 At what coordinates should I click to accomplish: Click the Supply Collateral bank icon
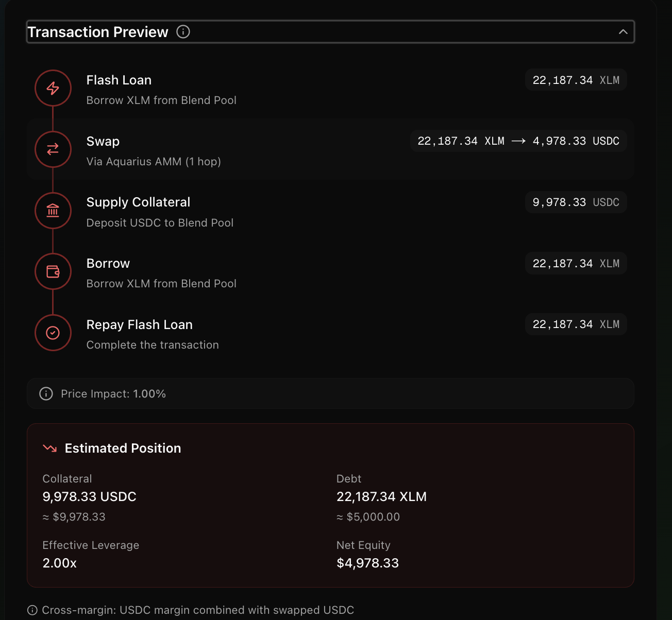click(53, 211)
